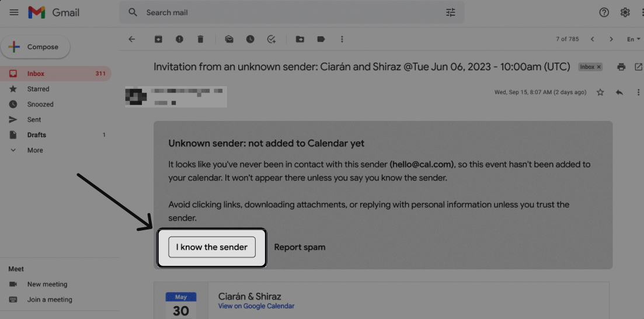This screenshot has height=319, width=644.
Task: Click I know the sender button
Action: 212,247
